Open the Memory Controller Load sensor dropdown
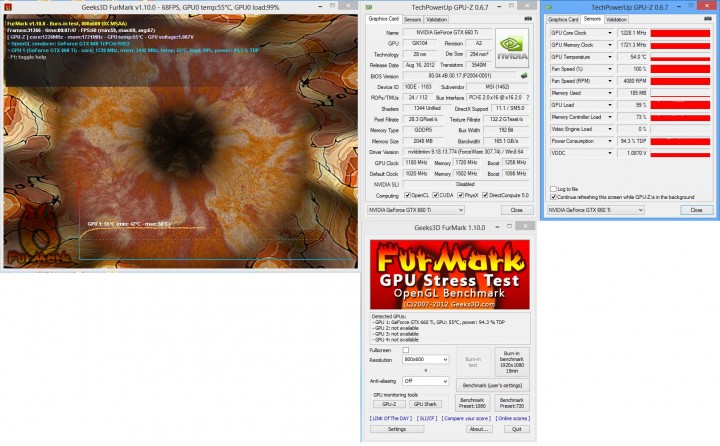 click(x=610, y=117)
